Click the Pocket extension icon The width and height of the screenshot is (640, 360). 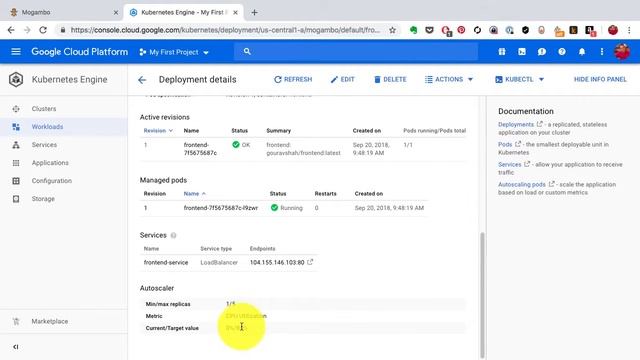point(429,30)
